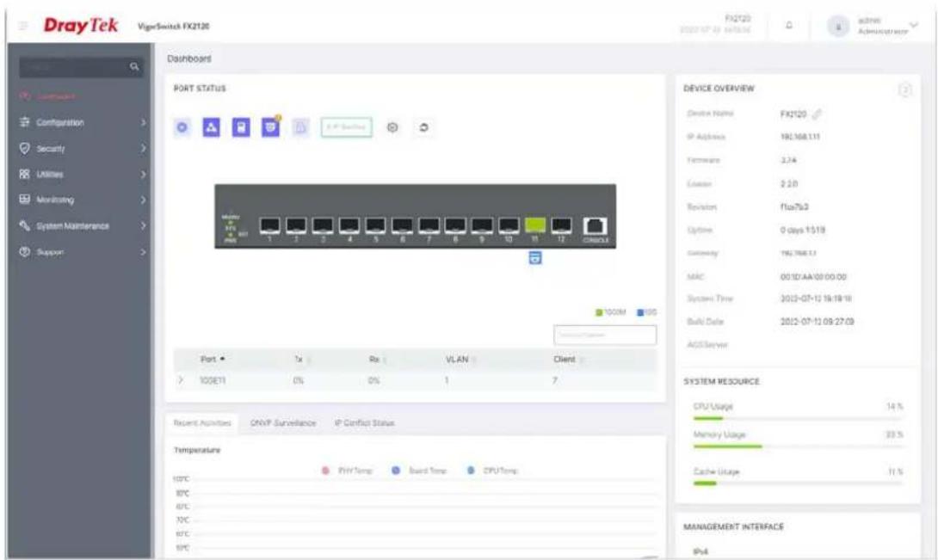Viewport: 938px width, 560px height.
Task: Click the green-outlined button in port toolbar
Action: point(346,127)
